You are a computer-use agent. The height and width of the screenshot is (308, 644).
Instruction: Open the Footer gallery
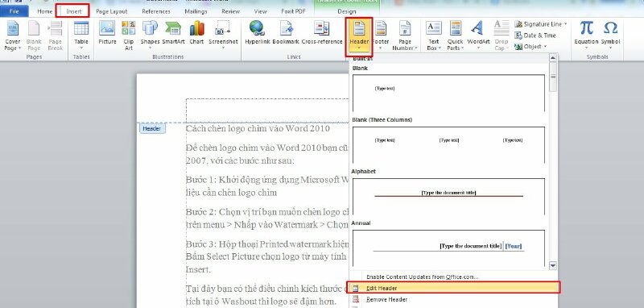(x=382, y=35)
